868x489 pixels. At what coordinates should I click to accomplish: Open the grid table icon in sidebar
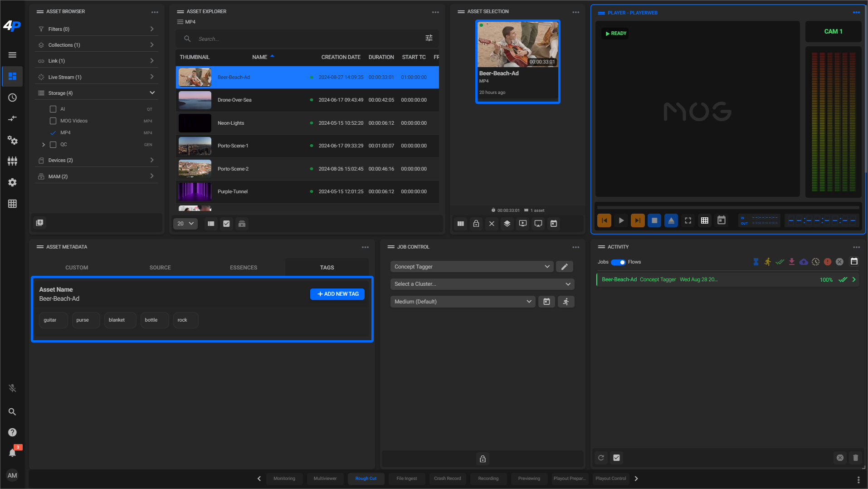click(12, 204)
